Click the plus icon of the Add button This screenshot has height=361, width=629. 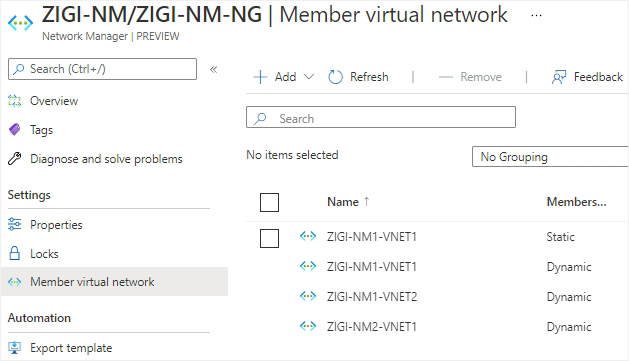click(x=260, y=77)
